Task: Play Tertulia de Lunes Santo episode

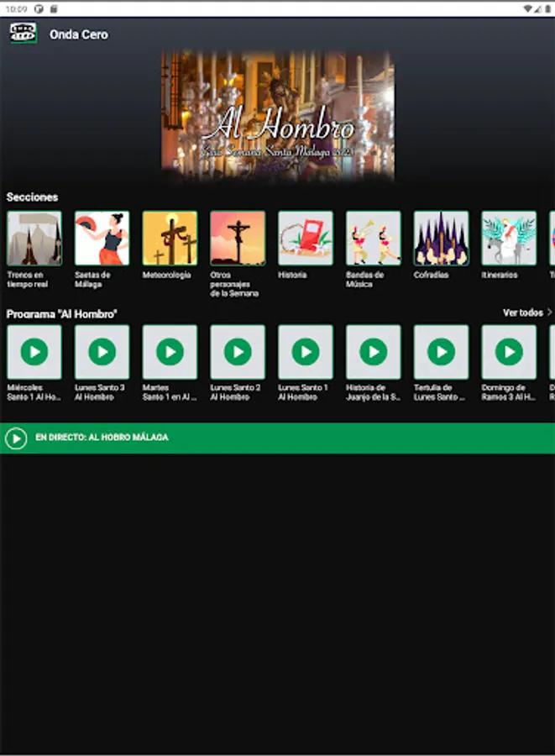Action: coord(442,352)
